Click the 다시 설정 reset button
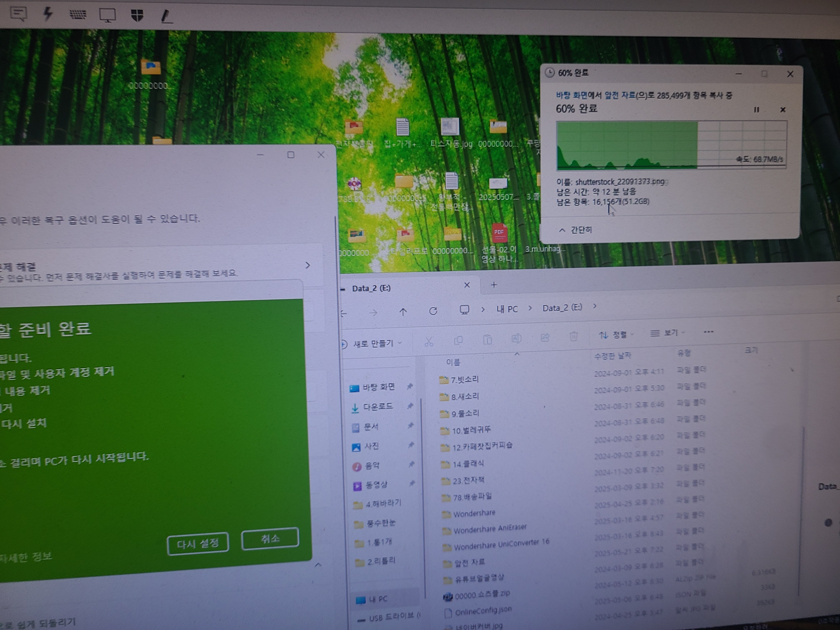This screenshot has width=840, height=630. pyautogui.click(x=198, y=543)
